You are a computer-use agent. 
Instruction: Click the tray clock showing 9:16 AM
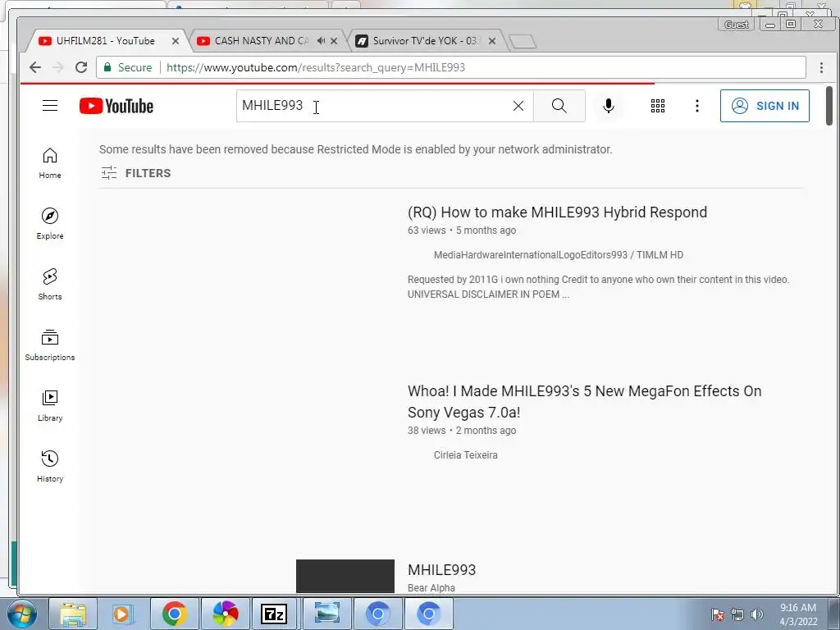coord(798,614)
